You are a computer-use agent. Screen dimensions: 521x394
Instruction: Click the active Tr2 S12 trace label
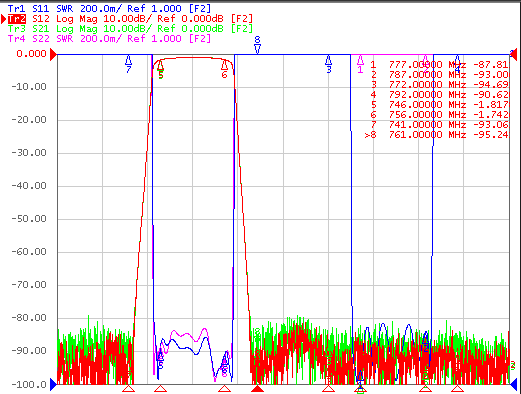coord(130,19)
